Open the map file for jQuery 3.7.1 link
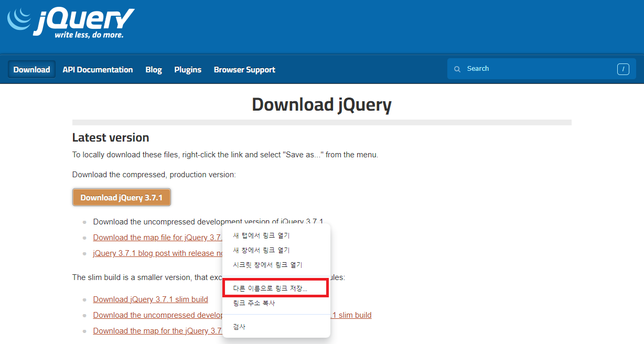The image size is (644, 344). pos(158,238)
